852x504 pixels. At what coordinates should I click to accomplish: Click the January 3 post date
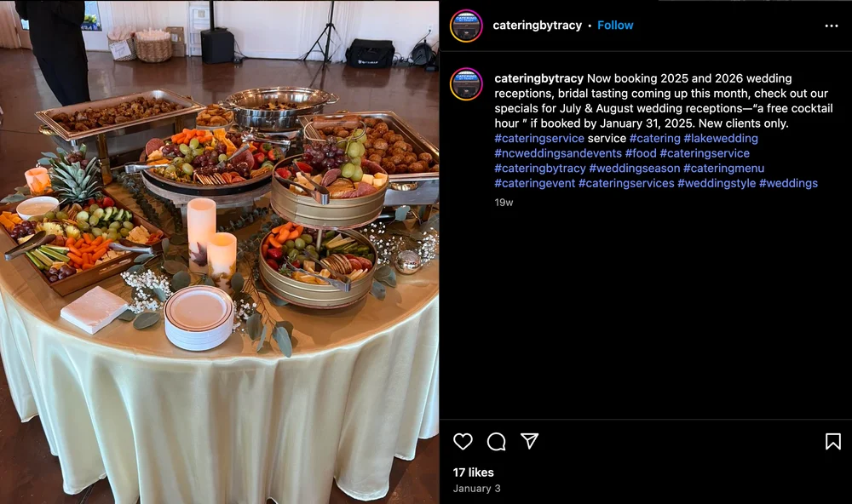(476, 489)
